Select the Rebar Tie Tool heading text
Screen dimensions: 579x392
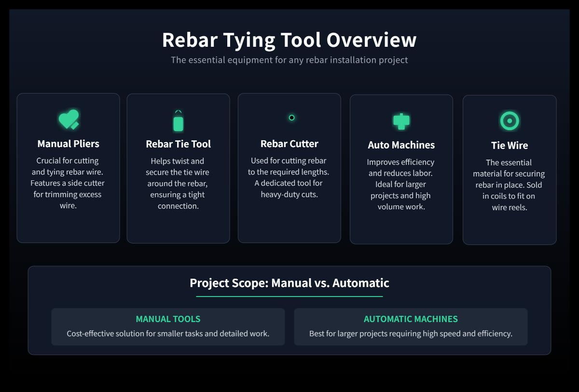[x=178, y=144]
